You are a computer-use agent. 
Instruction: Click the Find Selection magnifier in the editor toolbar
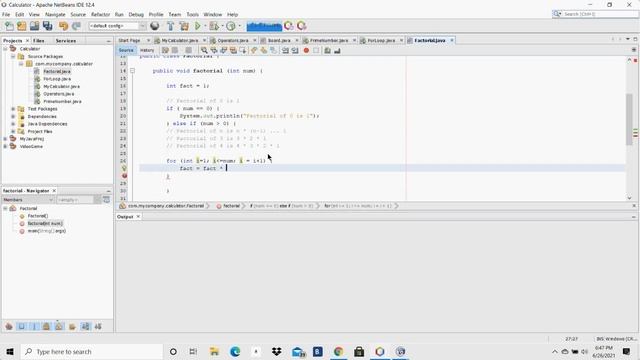[x=204, y=51]
